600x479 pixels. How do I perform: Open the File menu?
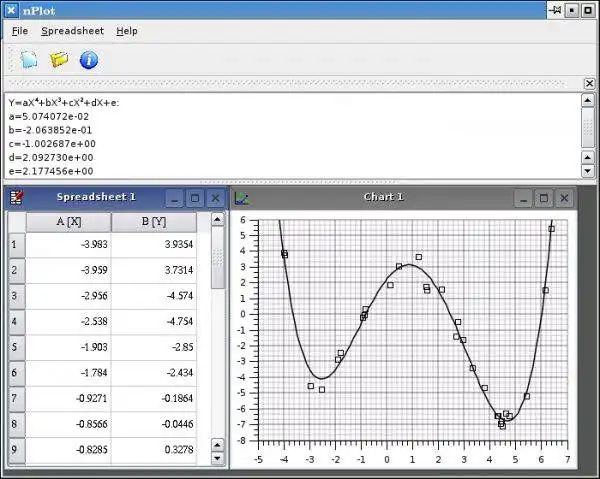pyautogui.click(x=20, y=31)
